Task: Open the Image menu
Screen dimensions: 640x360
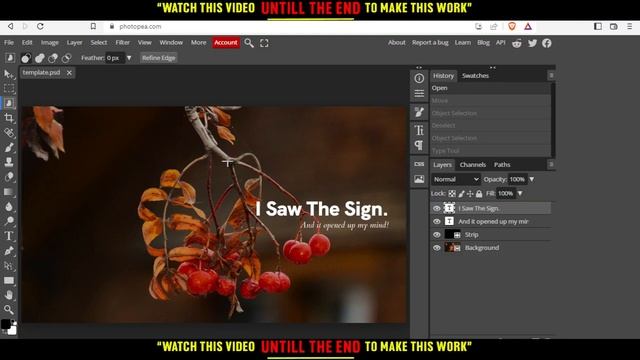Action: pyautogui.click(x=50, y=42)
